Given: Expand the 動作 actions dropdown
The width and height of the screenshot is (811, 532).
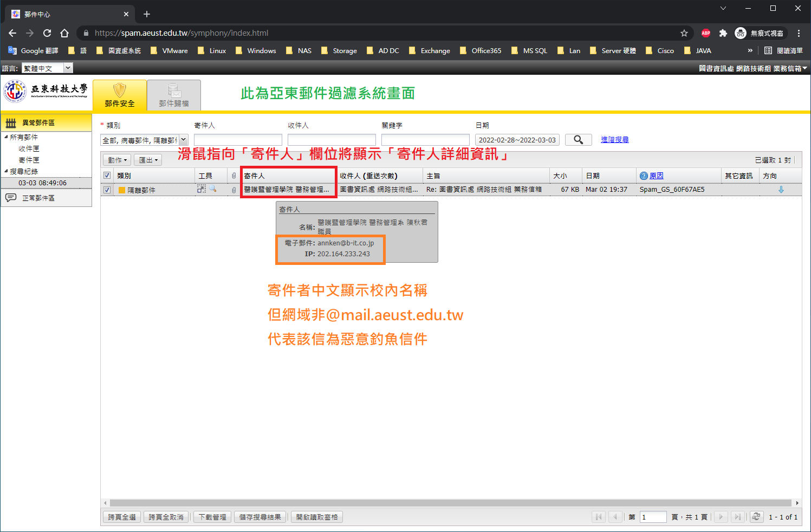Looking at the screenshot, I should point(117,160).
